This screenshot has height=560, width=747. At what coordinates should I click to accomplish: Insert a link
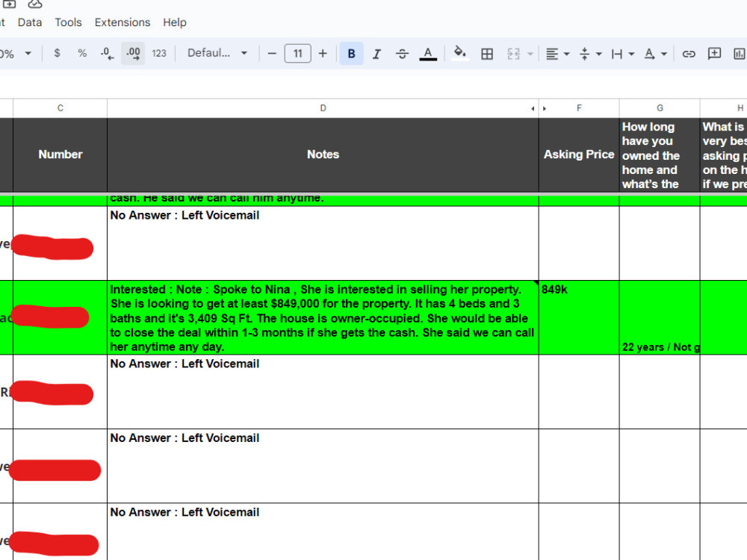coord(689,53)
